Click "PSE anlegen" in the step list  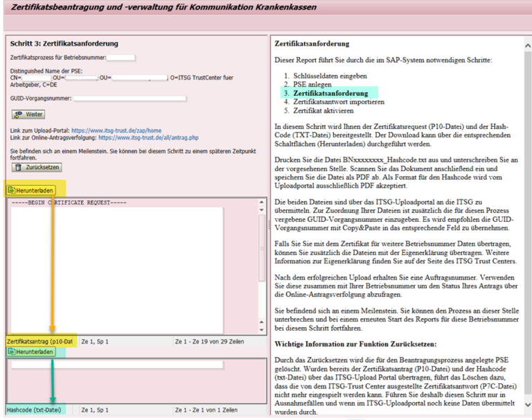(x=312, y=84)
